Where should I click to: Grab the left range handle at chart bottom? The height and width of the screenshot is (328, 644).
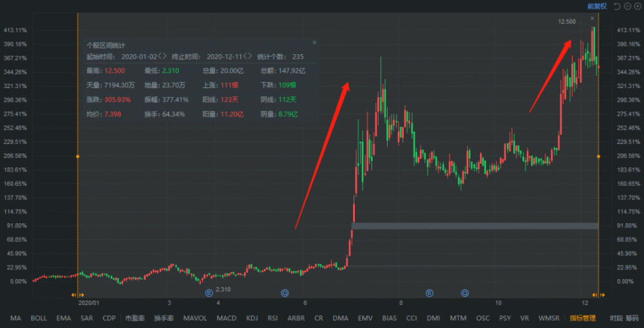point(77,295)
